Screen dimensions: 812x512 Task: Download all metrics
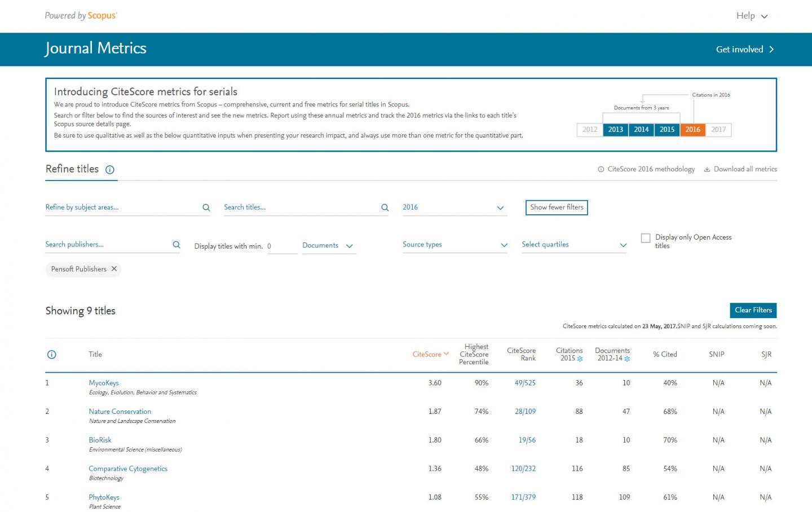[740, 169]
